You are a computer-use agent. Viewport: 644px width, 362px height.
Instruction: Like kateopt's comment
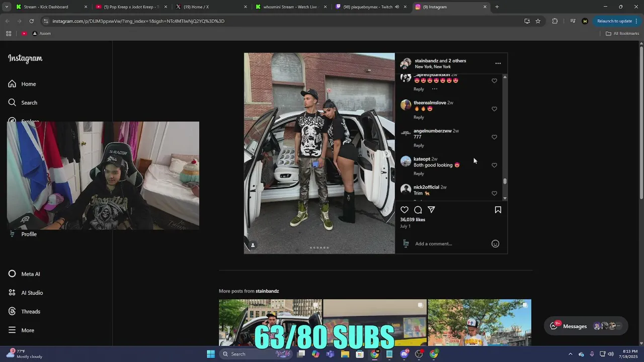(494, 165)
